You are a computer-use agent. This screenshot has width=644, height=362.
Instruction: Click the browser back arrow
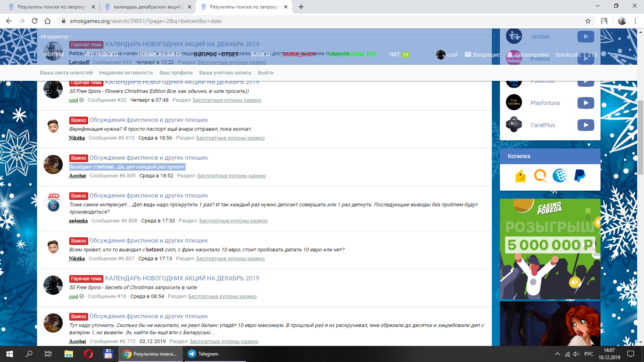coord(9,21)
